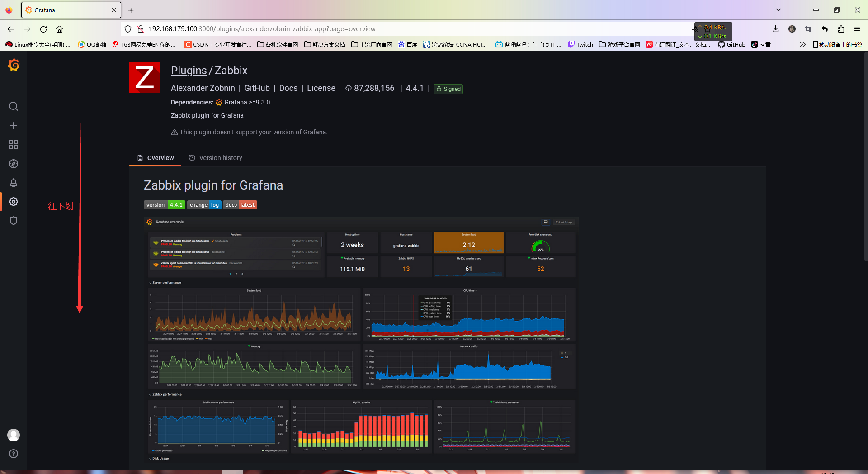Click the page vertical scrollbar
This screenshot has height=474, width=868.
click(865, 156)
